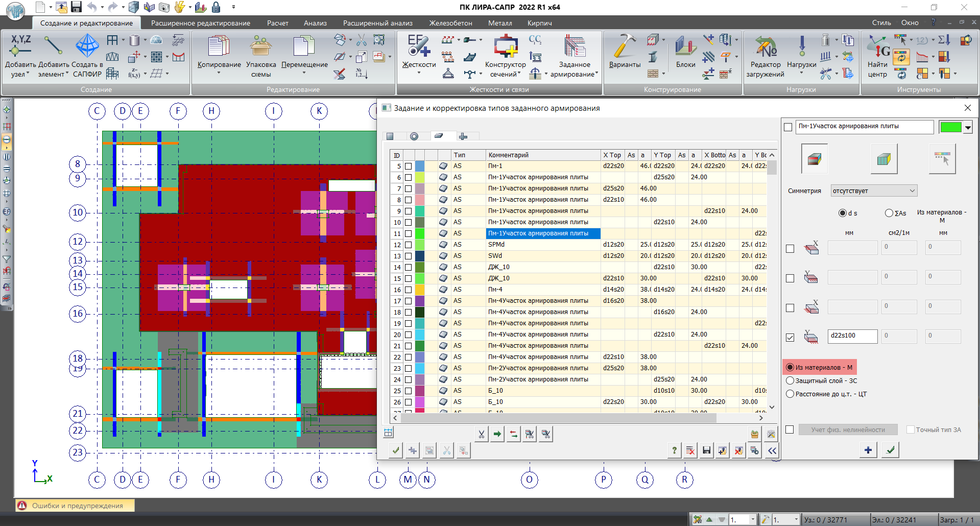Click the Ошибки и предупреждения panel button
Screen dimensions: 980x526
point(76,506)
